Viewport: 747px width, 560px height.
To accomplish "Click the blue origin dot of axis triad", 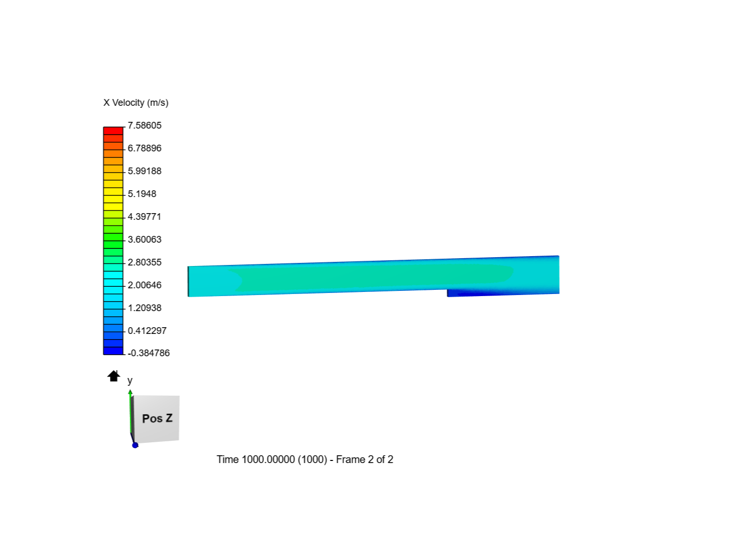I will coord(135,445).
